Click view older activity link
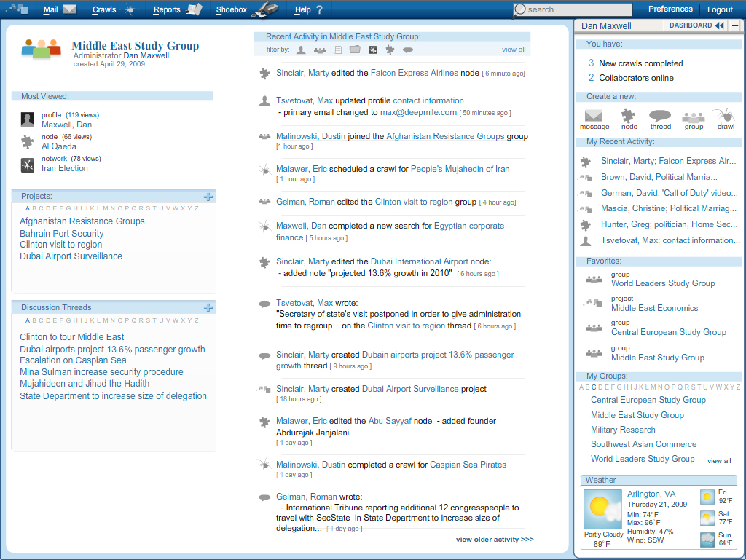The image size is (746, 560). pyautogui.click(x=495, y=540)
